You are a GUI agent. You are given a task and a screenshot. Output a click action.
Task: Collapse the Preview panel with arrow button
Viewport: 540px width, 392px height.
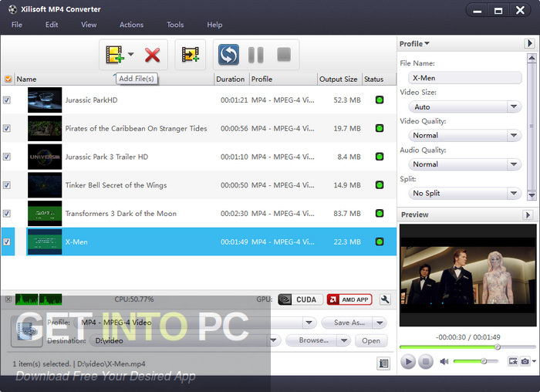(528, 215)
